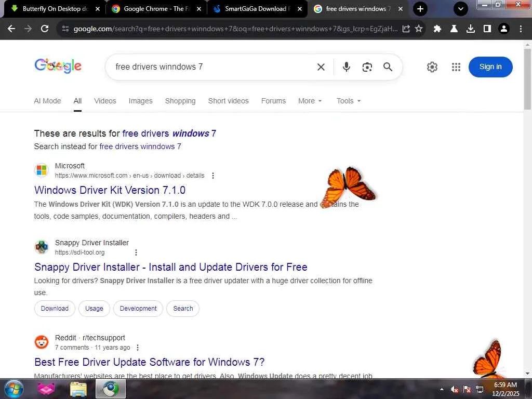Close the SmartGaGa Download tab
This screenshot has width=532, height=399.
coord(300,9)
